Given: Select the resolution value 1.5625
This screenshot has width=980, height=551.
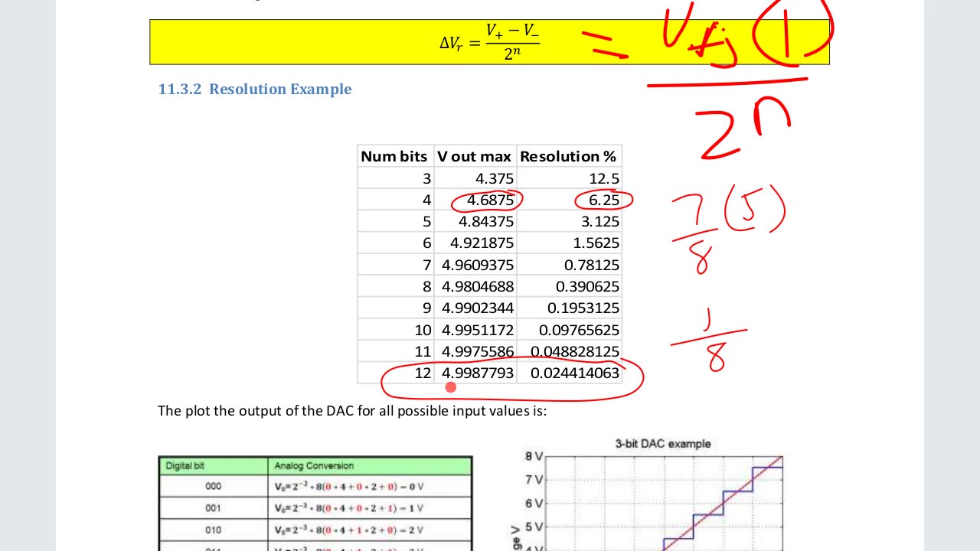Looking at the screenshot, I should click(x=596, y=243).
